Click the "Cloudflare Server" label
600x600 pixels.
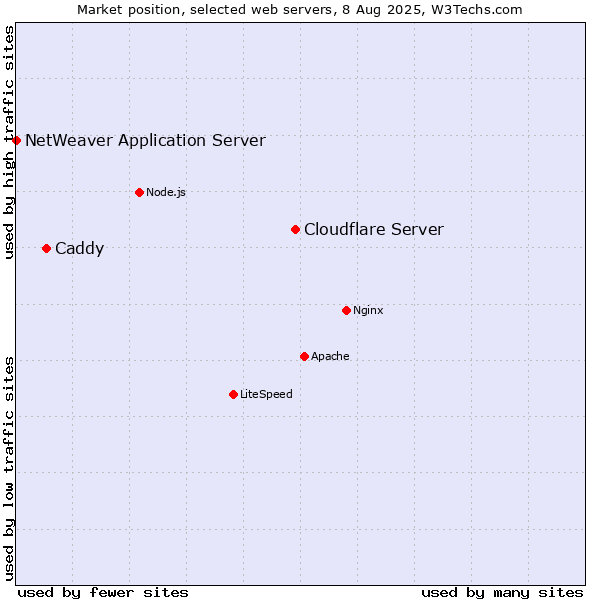point(374,229)
